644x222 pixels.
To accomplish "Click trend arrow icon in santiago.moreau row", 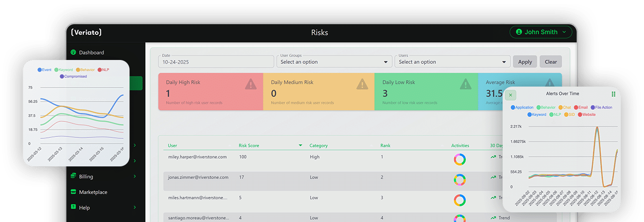I will (x=493, y=218).
